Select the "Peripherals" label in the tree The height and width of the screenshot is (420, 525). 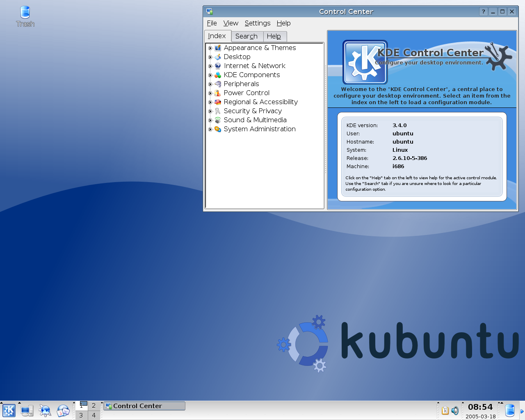pos(241,84)
